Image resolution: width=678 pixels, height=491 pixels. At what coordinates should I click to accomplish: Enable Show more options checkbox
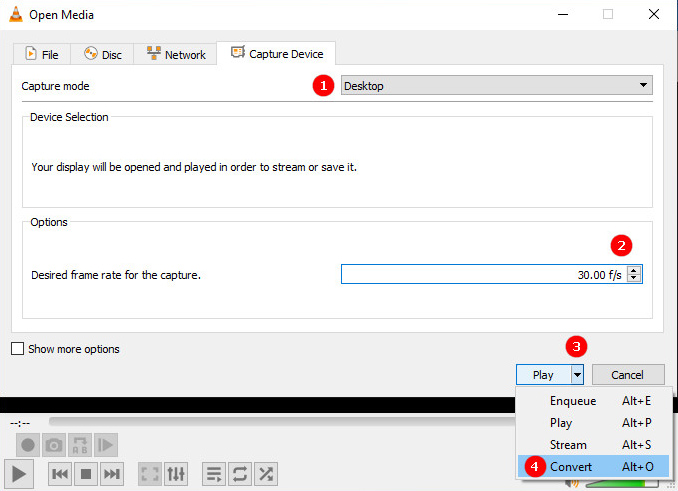[17, 348]
